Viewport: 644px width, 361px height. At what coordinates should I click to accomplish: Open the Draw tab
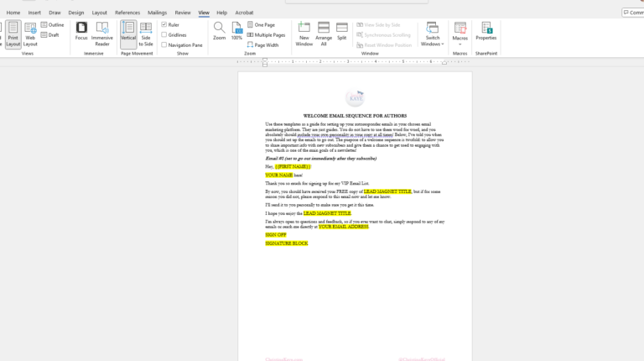point(55,13)
